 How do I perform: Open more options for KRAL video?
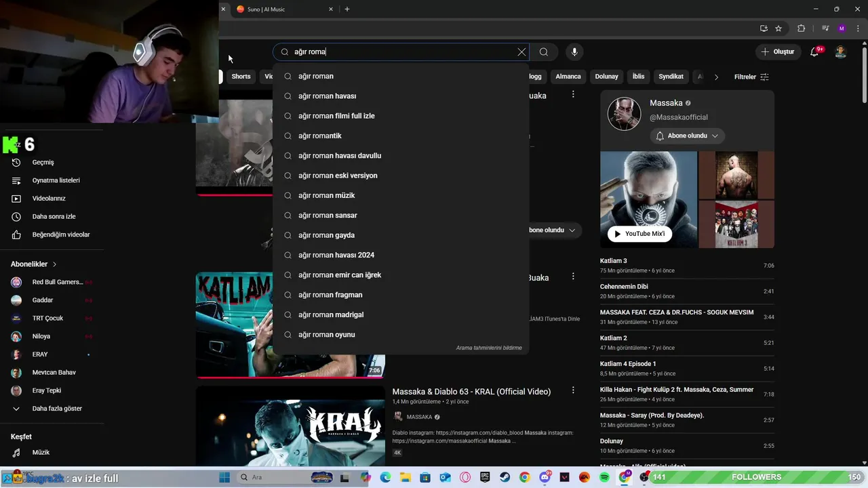click(573, 390)
